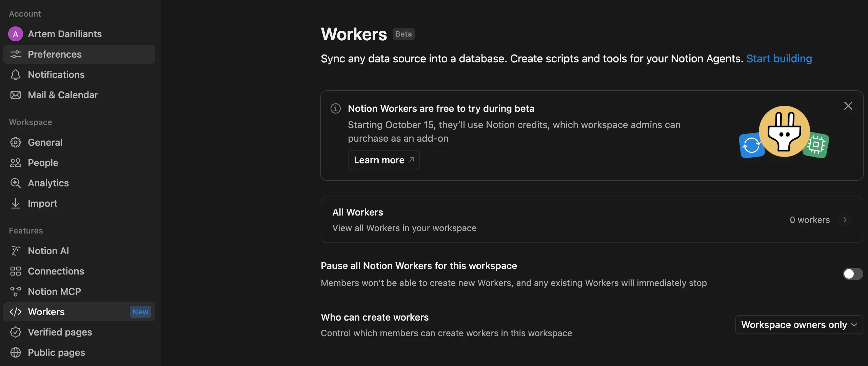The width and height of the screenshot is (868, 366).
Task: Click the Workspace section header
Action: point(31,122)
